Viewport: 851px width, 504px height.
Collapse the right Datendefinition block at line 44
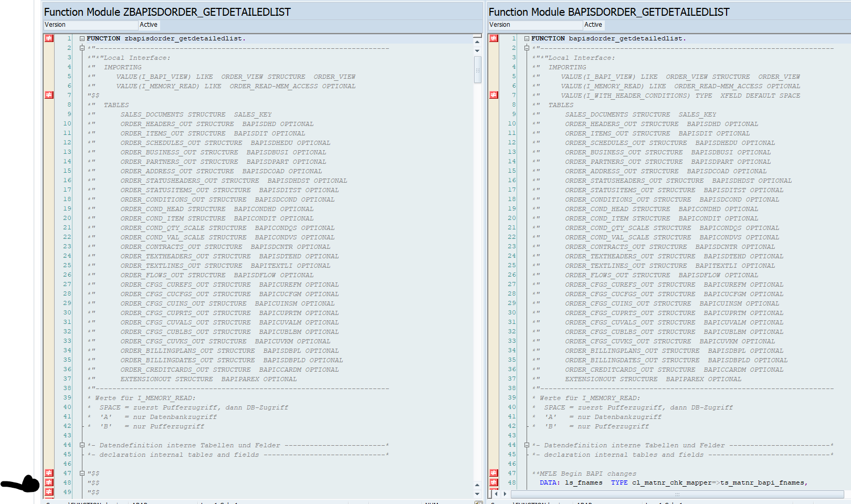click(527, 445)
